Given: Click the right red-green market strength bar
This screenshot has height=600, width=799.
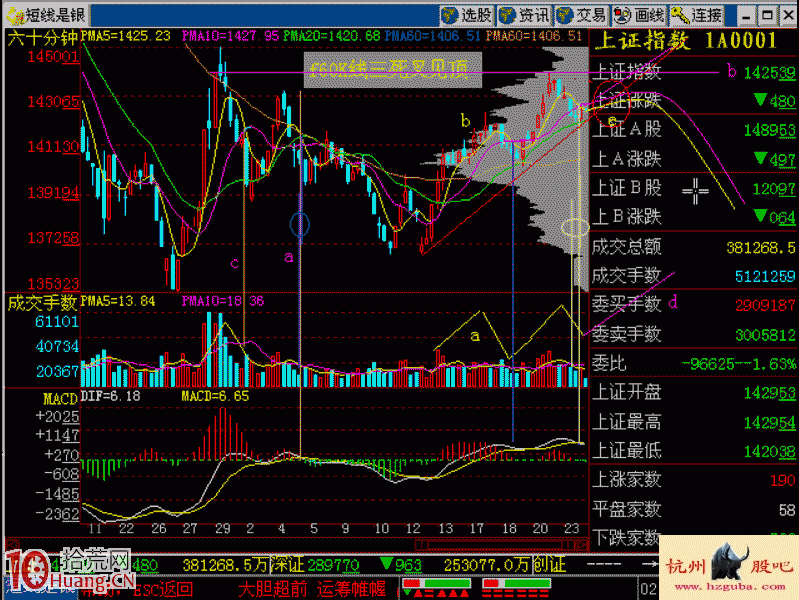Looking at the screenshot, I should coord(516,583).
